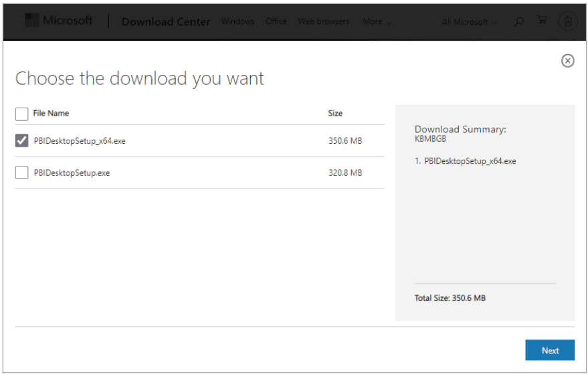The height and width of the screenshot is (375, 588).
Task: Open the Office menu item
Action: tap(276, 21)
